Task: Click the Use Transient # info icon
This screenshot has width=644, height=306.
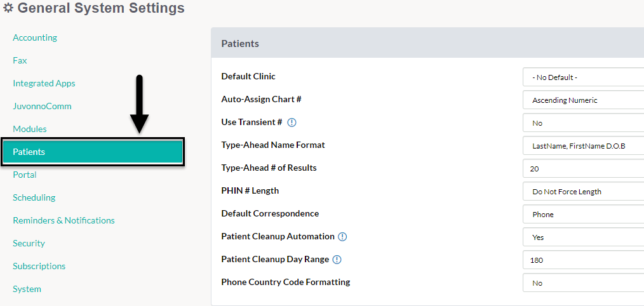Action: (292, 123)
